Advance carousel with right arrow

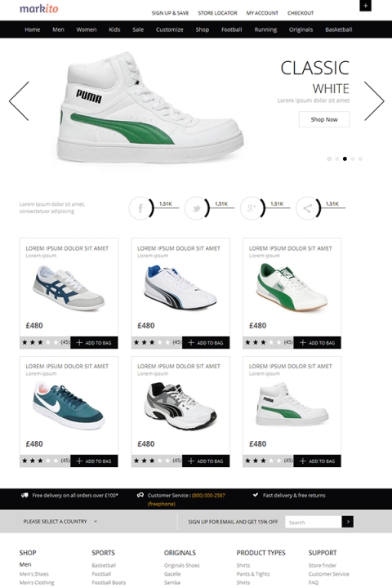click(374, 101)
